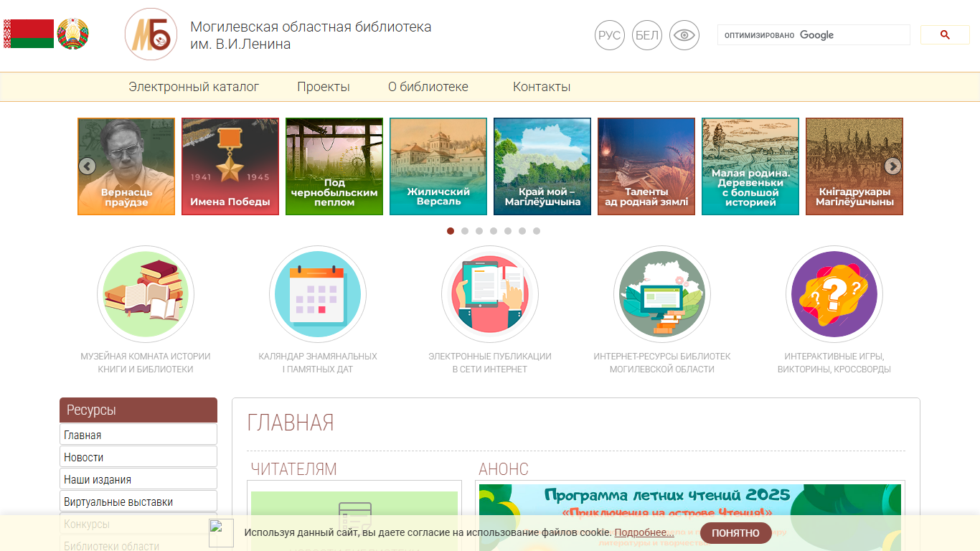Click the ЧИТАТЕЛЯМ section heading
This screenshot has width=980, height=551.
pos(293,469)
